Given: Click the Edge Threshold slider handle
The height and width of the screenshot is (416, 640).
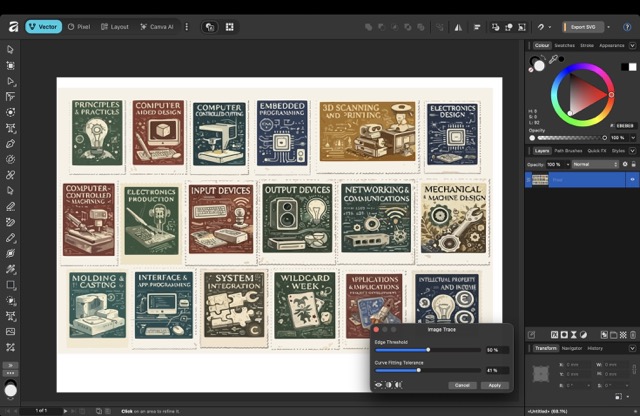Looking at the screenshot, I should pos(428,350).
